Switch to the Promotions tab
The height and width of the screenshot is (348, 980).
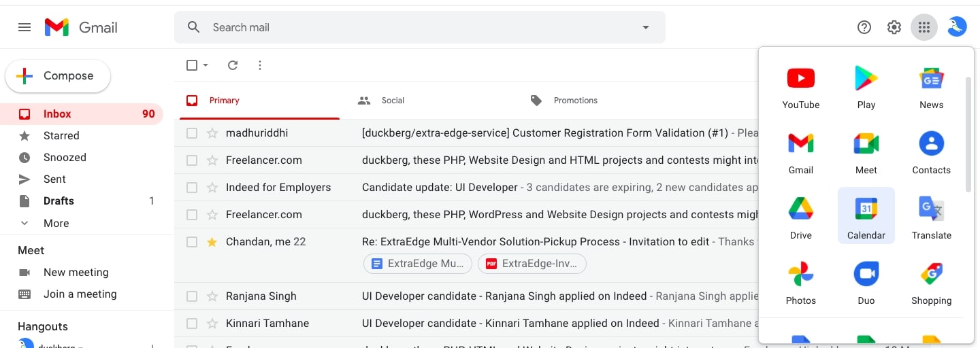(x=574, y=101)
